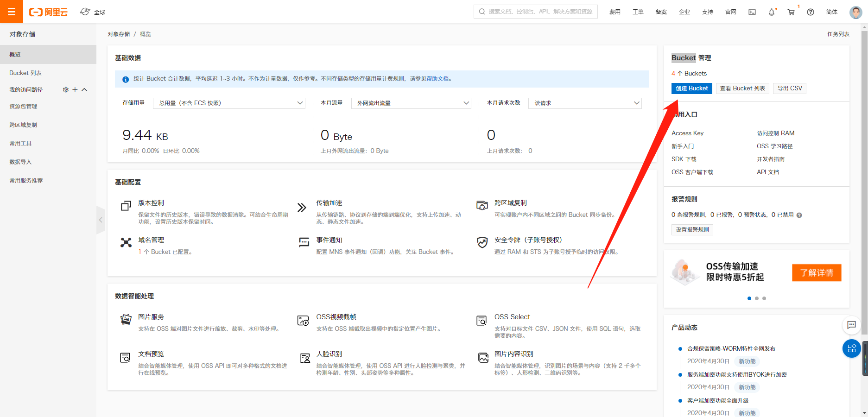Open 访问控制 RAM link

coord(776,133)
